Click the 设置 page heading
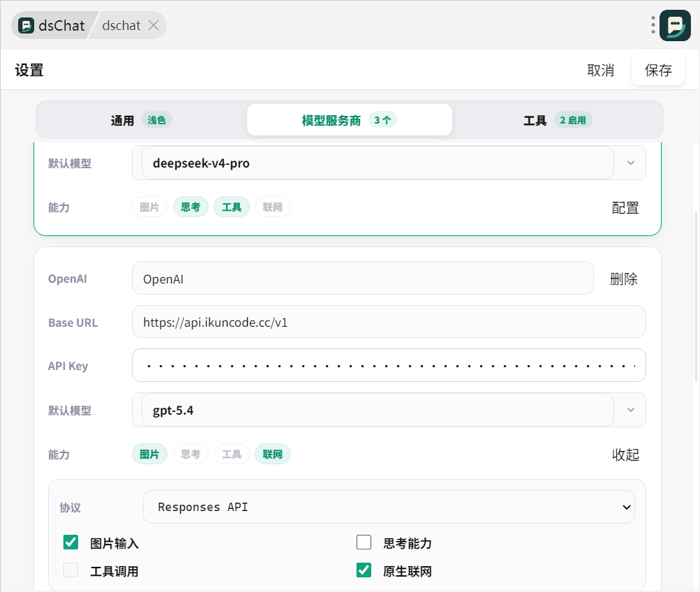This screenshot has width=700, height=592. point(29,70)
